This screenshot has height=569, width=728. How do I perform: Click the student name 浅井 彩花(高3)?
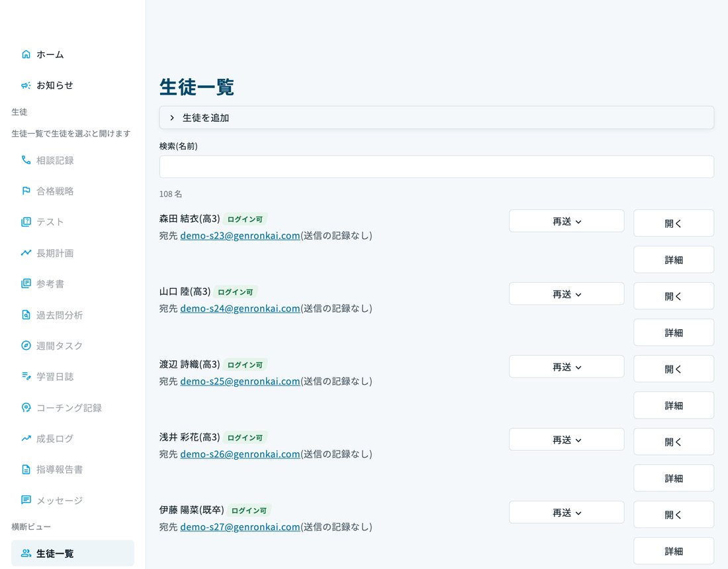(x=189, y=437)
